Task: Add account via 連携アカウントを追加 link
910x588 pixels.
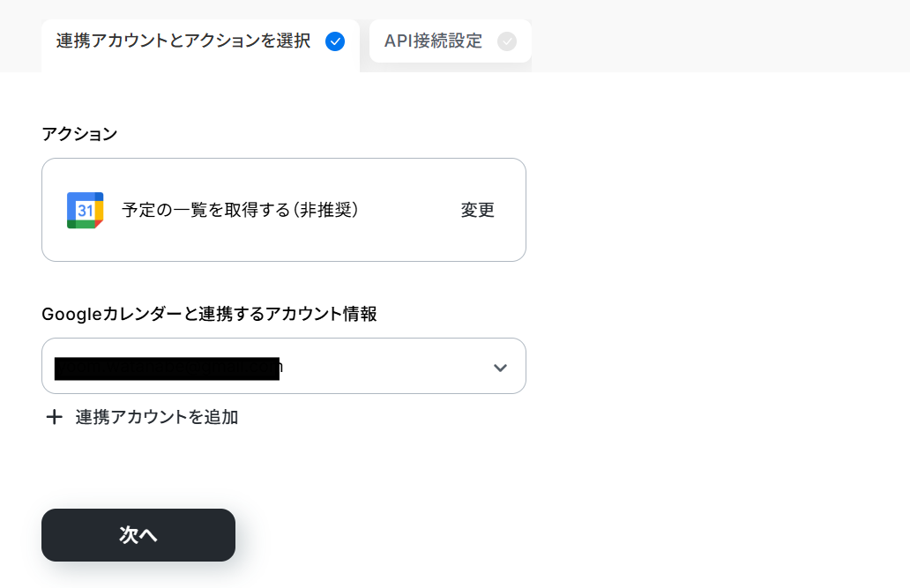Action: coord(157,417)
